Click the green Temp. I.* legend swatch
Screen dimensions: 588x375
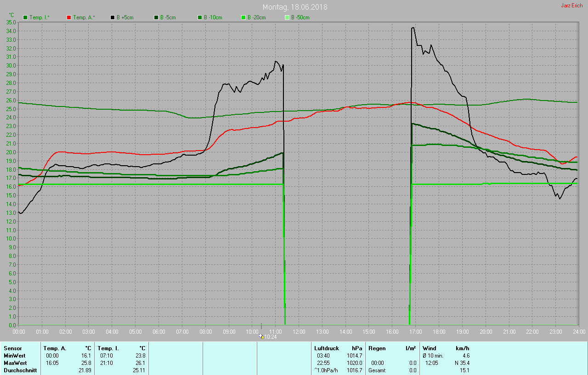[25, 17]
